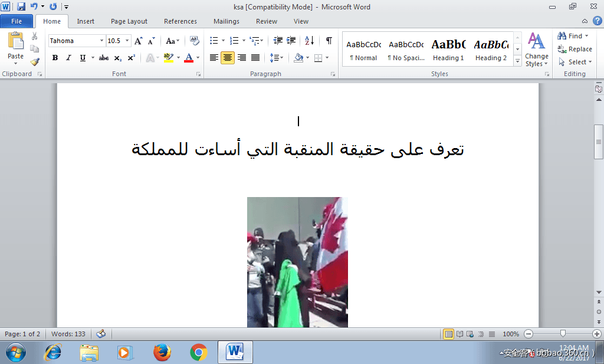604x364 pixels.
Task: Toggle paragraph marks visibility
Action: (x=329, y=41)
